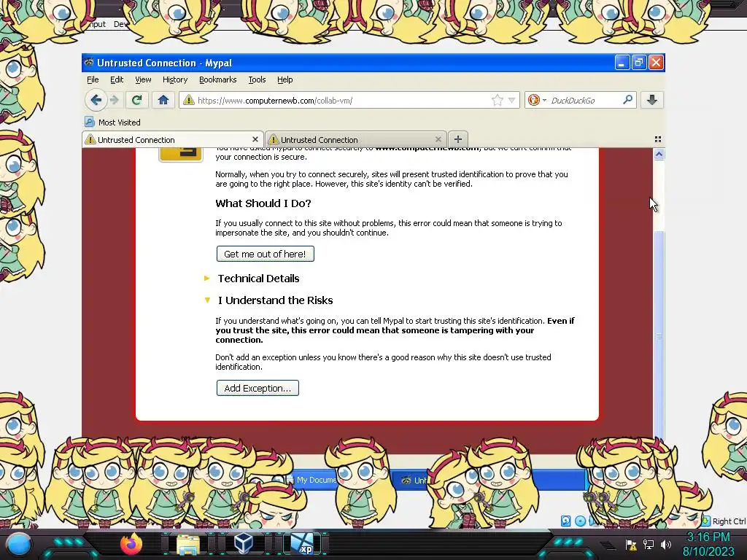Reload the page with the refresh icon

click(x=136, y=100)
